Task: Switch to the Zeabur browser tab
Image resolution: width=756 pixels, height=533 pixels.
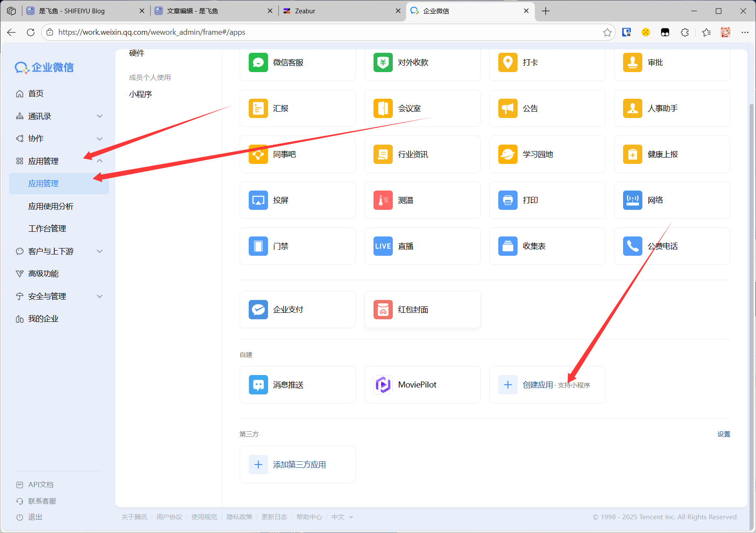Action: (339, 11)
